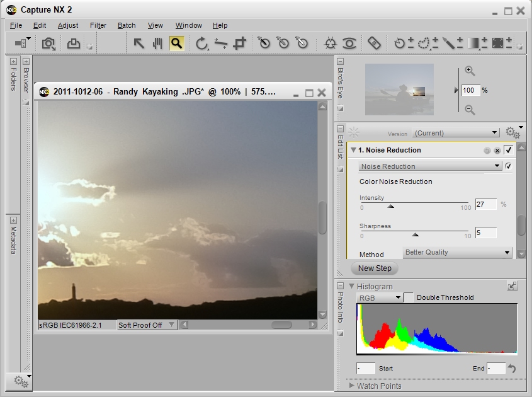Image resolution: width=532 pixels, height=397 pixels.
Task: Open the Batch menu
Action: pyautogui.click(x=126, y=25)
